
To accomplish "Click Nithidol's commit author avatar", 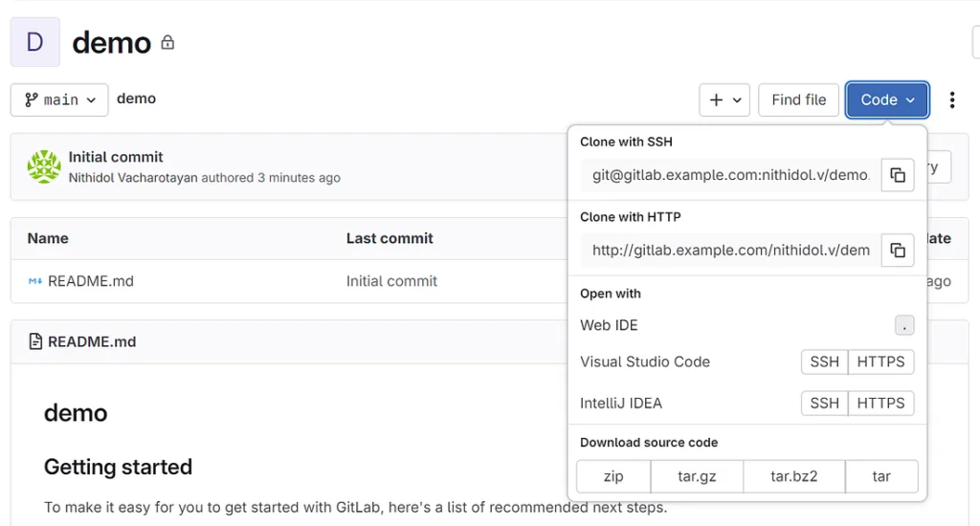I will click(x=44, y=166).
